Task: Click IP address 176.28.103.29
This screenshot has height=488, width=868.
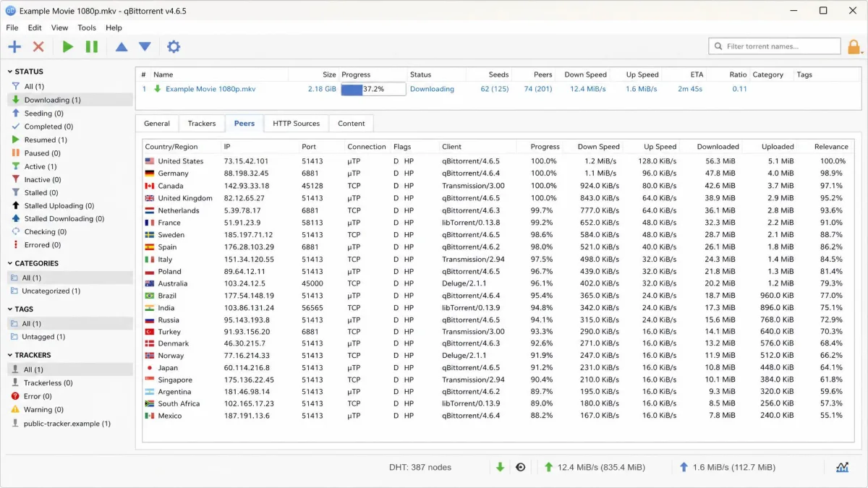Action: 249,247
